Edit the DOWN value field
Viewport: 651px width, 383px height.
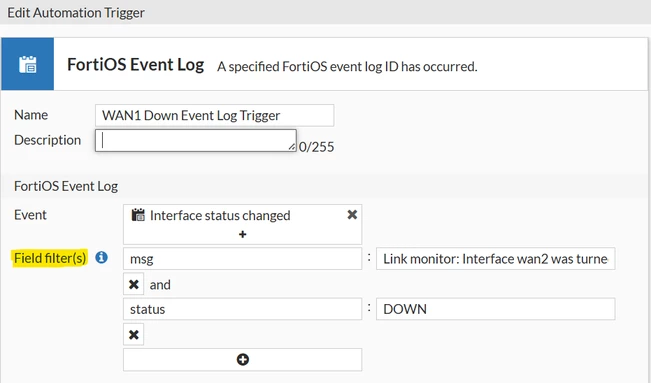click(495, 309)
